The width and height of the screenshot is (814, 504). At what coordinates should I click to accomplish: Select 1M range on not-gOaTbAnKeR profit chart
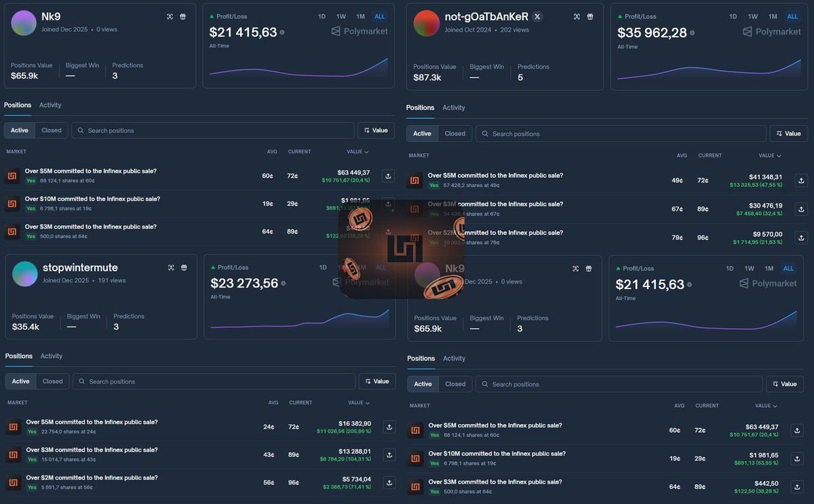[773, 16]
